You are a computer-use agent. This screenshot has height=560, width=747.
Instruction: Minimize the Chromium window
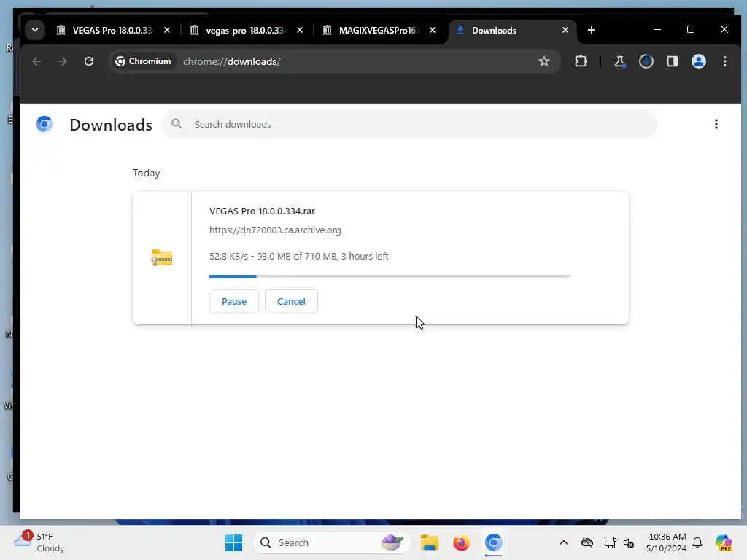[657, 29]
